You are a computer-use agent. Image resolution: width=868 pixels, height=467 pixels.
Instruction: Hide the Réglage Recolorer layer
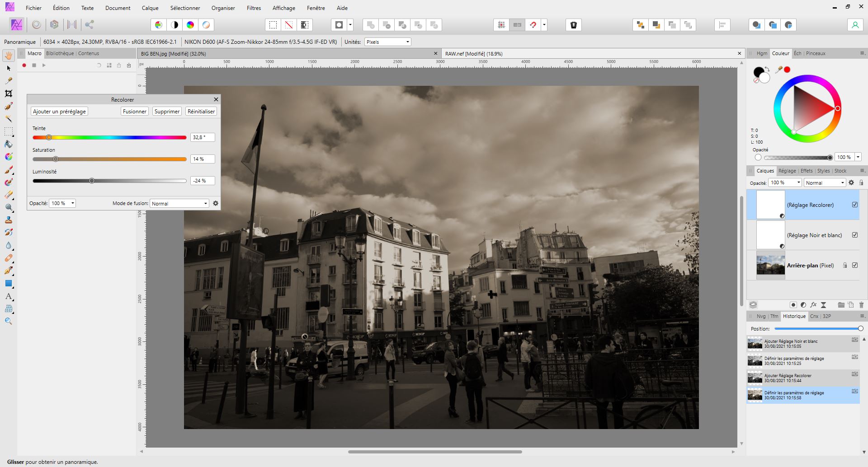855,205
